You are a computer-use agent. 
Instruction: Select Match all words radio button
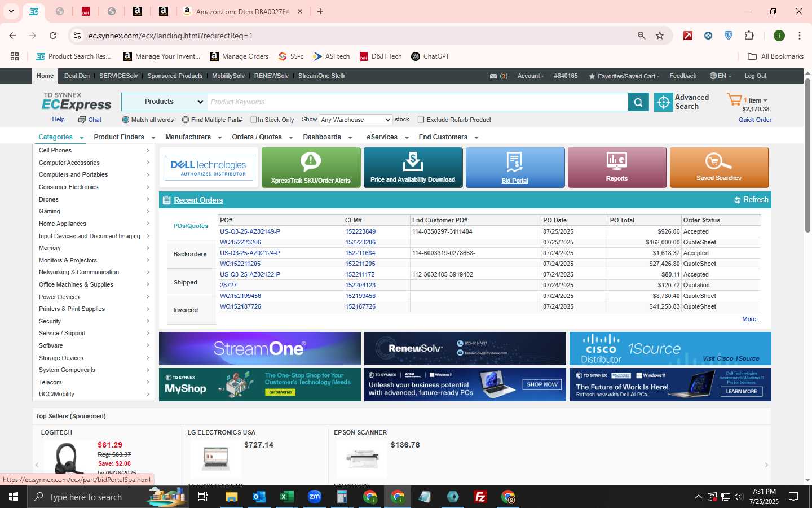[126, 120]
